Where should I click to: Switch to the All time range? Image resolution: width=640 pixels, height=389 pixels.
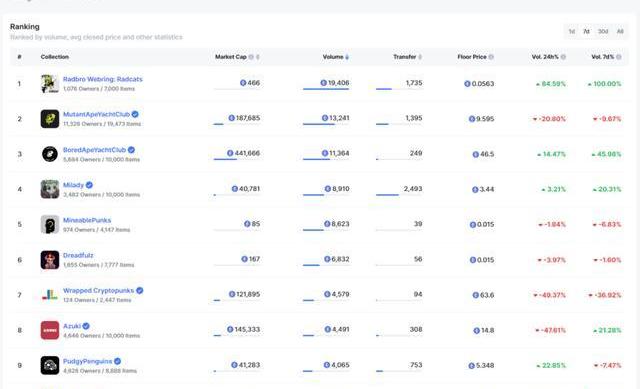[x=620, y=31]
